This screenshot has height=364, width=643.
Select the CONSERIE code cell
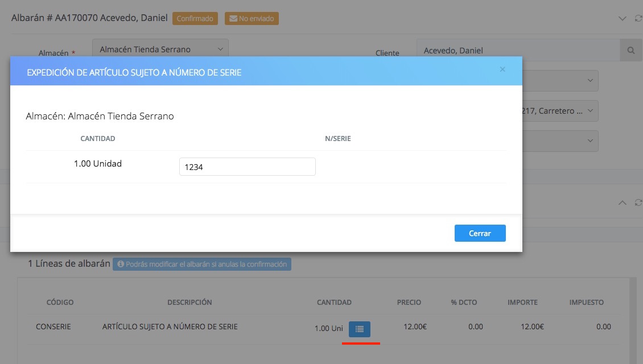(53, 326)
